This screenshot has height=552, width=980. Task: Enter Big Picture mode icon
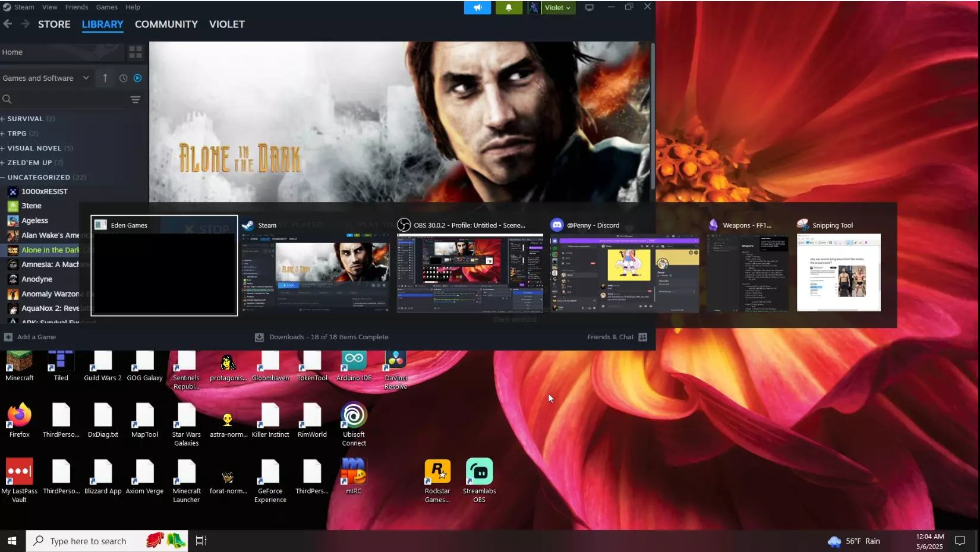590,7
